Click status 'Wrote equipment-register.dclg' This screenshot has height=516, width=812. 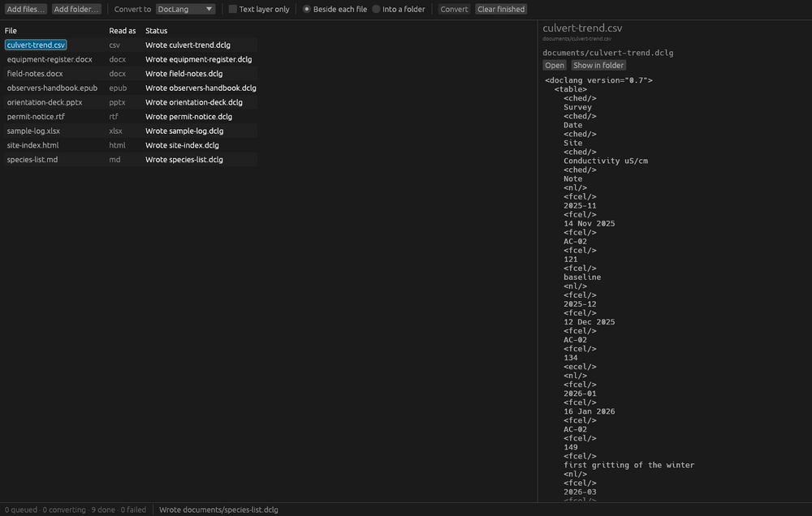click(x=199, y=59)
